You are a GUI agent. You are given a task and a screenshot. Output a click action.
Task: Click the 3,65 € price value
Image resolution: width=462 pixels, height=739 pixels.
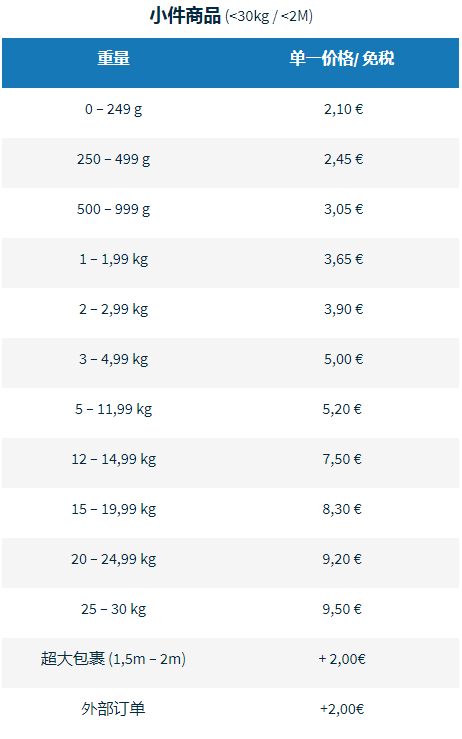[x=343, y=259]
